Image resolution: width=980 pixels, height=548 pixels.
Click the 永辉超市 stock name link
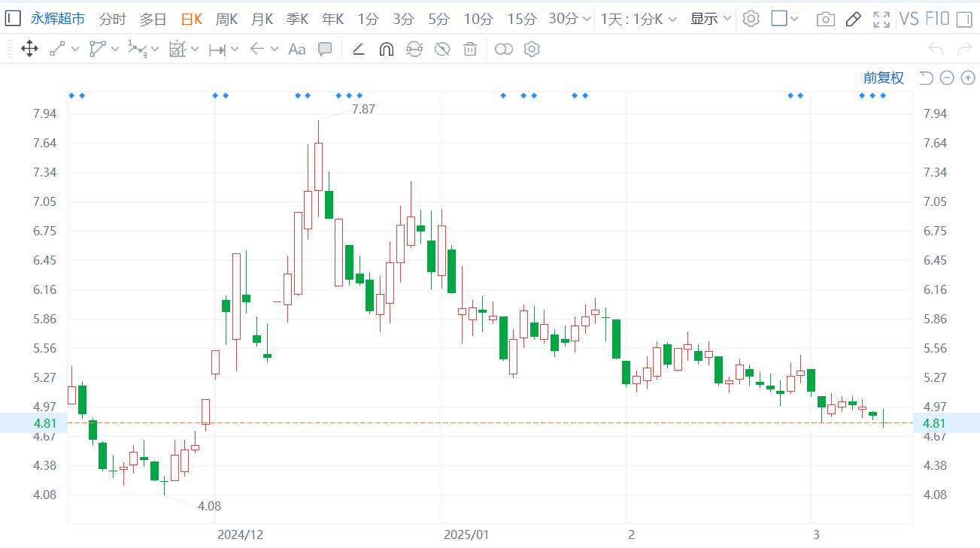pyautogui.click(x=58, y=19)
